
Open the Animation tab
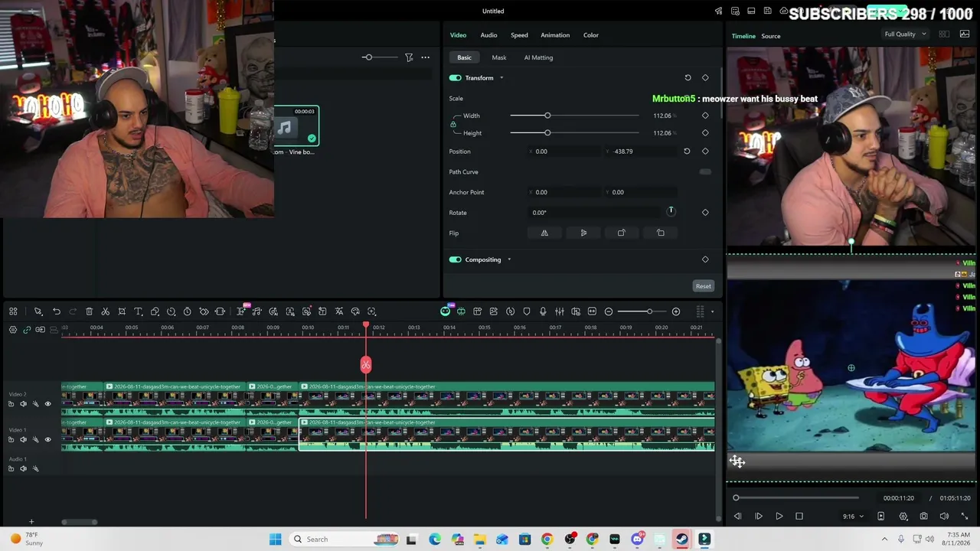click(555, 35)
